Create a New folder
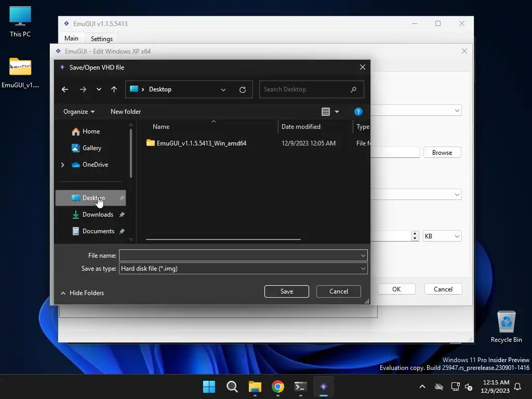 tap(126, 112)
